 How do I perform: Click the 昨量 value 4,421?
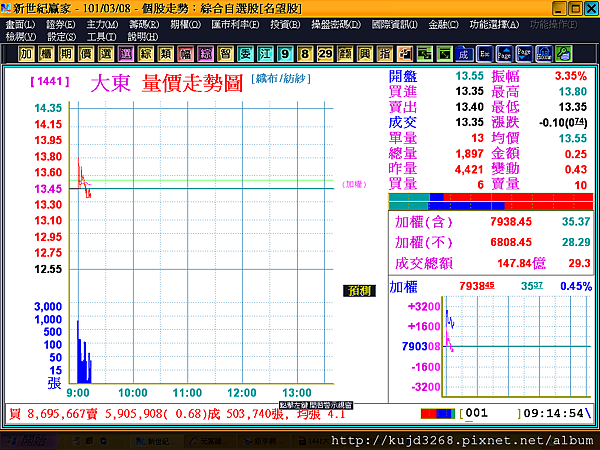[470, 169]
